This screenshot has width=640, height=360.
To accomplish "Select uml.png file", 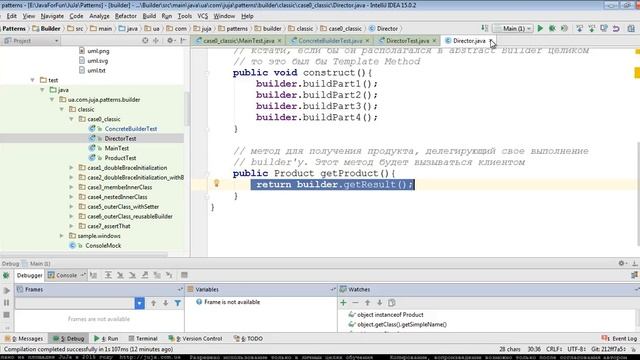I will [98, 51].
